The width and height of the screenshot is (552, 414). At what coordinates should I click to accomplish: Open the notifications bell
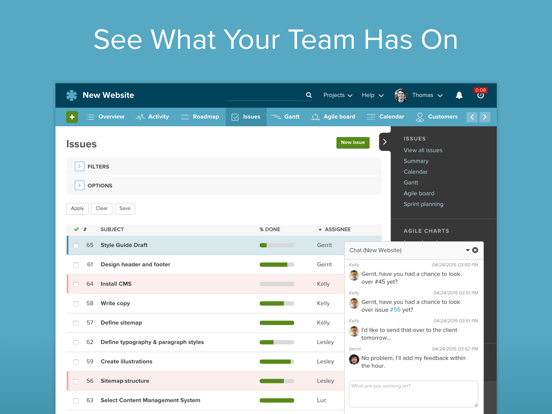click(x=459, y=95)
